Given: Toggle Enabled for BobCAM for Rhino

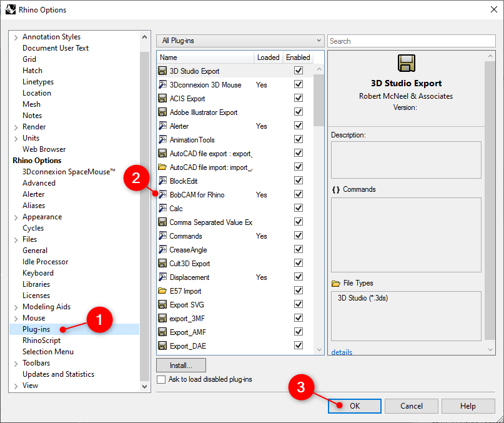Looking at the screenshot, I should pyautogui.click(x=299, y=194).
